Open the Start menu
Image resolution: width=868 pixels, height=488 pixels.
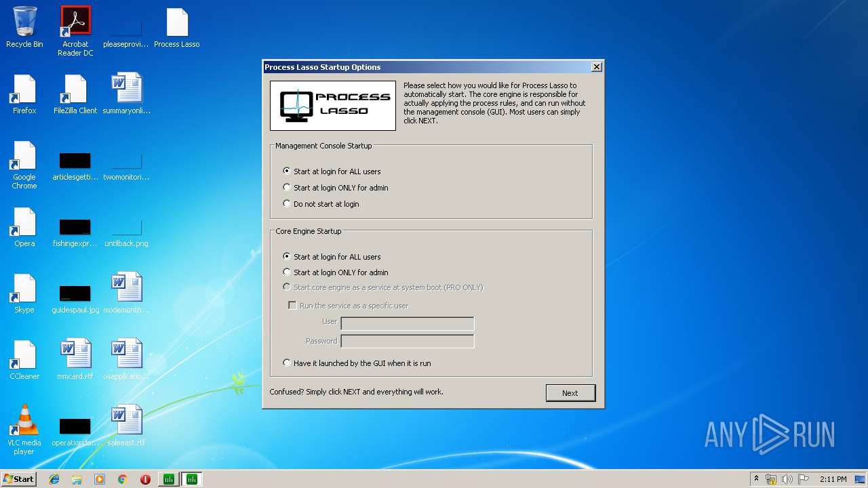point(19,479)
